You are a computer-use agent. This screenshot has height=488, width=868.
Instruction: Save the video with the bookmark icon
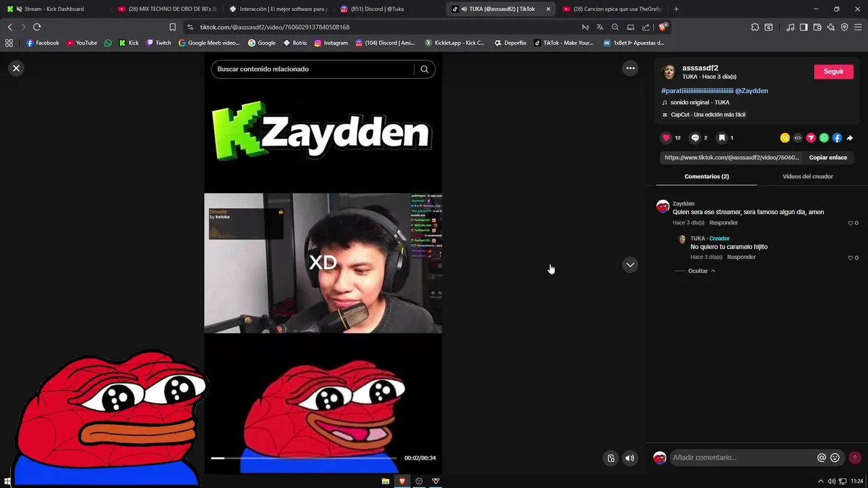722,138
